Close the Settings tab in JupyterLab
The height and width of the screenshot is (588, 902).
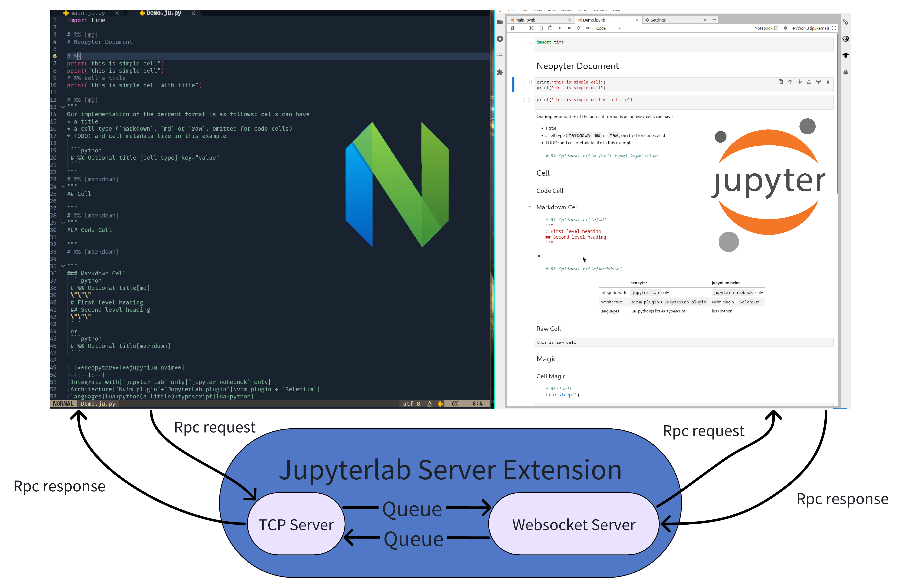click(705, 20)
